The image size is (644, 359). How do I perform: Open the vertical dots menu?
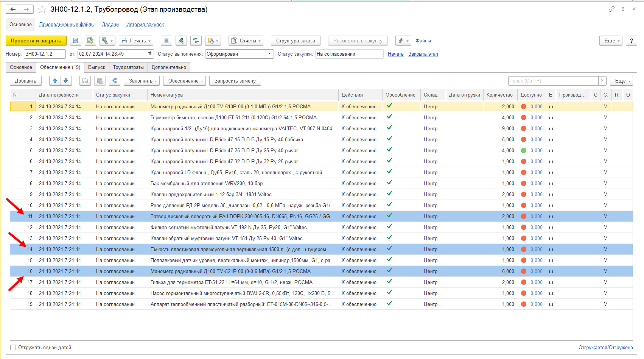point(623,9)
